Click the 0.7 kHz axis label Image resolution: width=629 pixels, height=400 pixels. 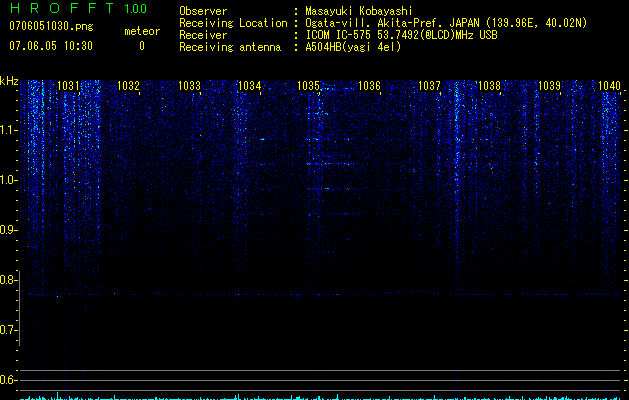(7, 330)
